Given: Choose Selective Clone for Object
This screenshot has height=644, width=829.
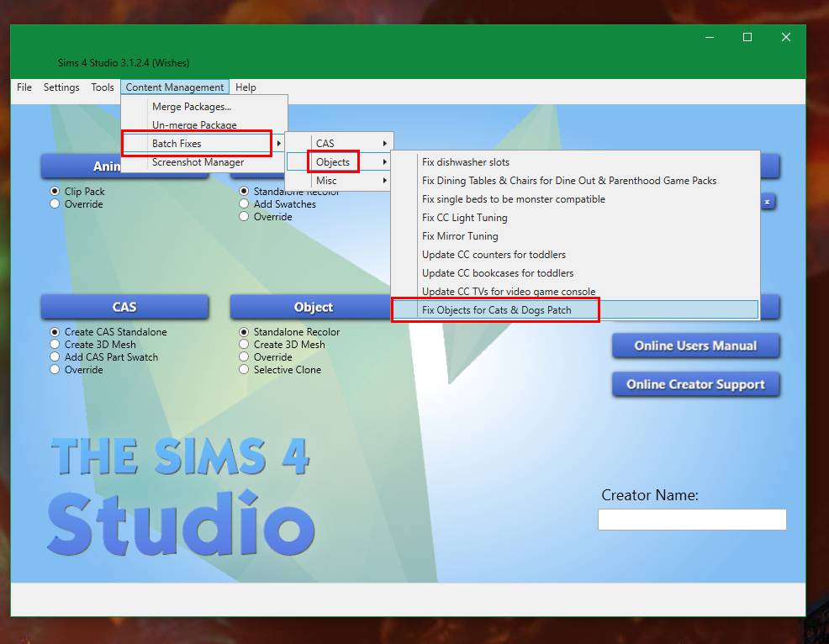Looking at the screenshot, I should tap(244, 370).
